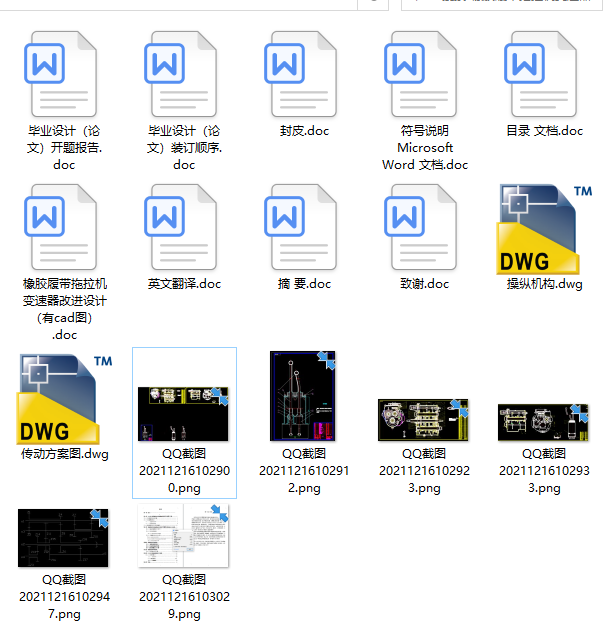Click the label 毕业设计（论文）装订顺序.doc
This screenshot has height=632, width=615.
(185, 148)
